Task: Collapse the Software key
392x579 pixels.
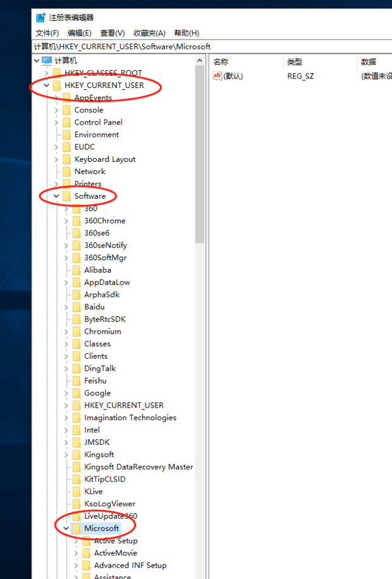Action: 56,196
